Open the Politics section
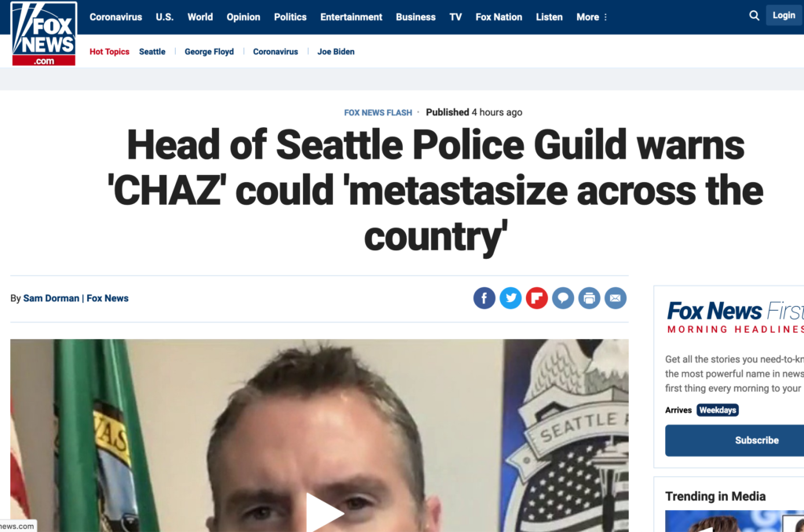Image resolution: width=804 pixels, height=532 pixels. [291, 17]
